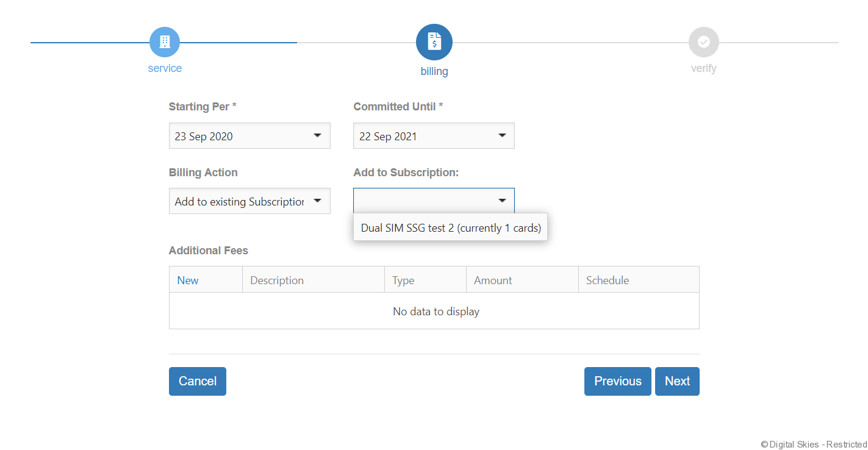Jump to the verify step label
The image size is (868, 450).
(x=703, y=68)
